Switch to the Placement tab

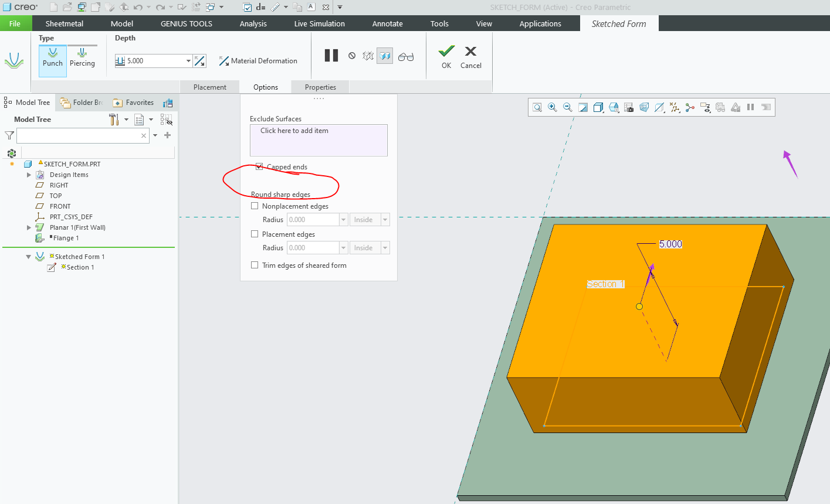pyautogui.click(x=209, y=87)
